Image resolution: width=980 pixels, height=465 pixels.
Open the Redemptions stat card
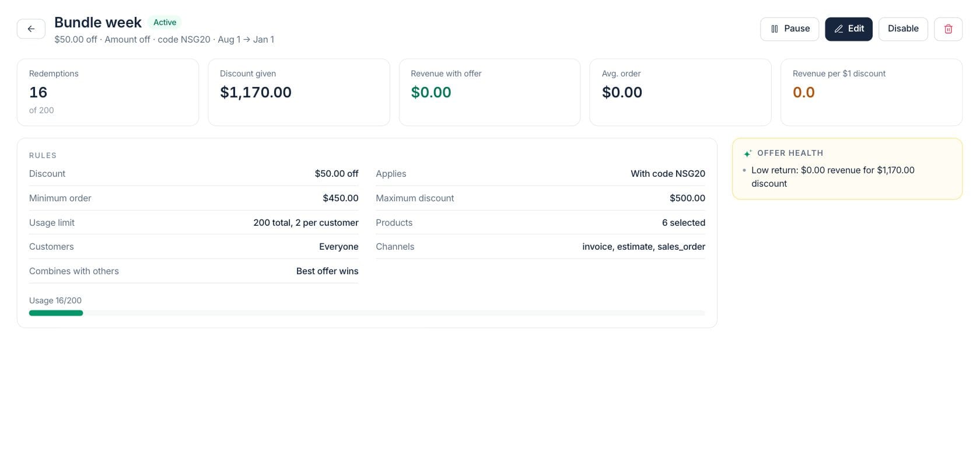108,92
